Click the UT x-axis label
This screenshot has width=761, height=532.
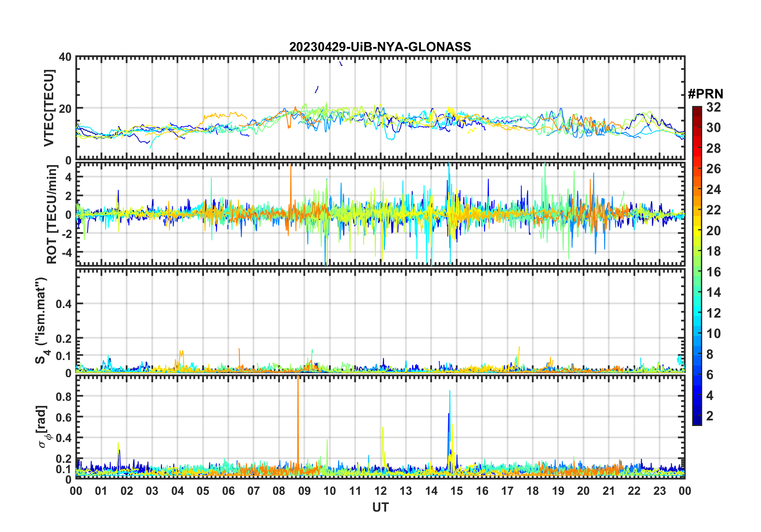click(x=380, y=507)
